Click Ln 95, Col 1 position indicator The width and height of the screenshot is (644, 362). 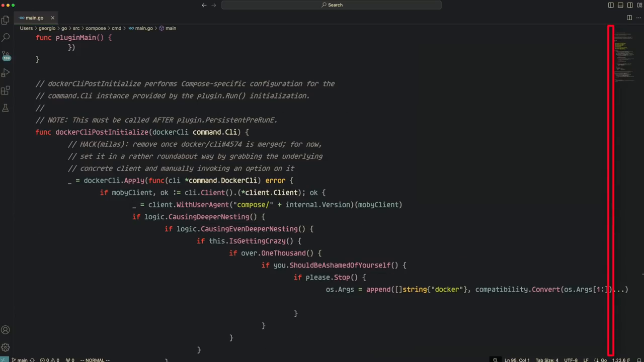coord(517,360)
